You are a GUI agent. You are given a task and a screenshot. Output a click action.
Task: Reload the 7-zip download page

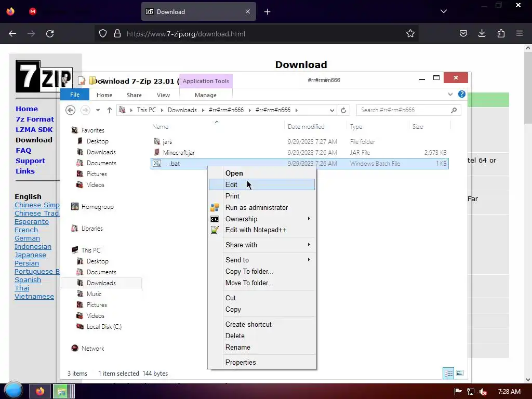point(50,34)
